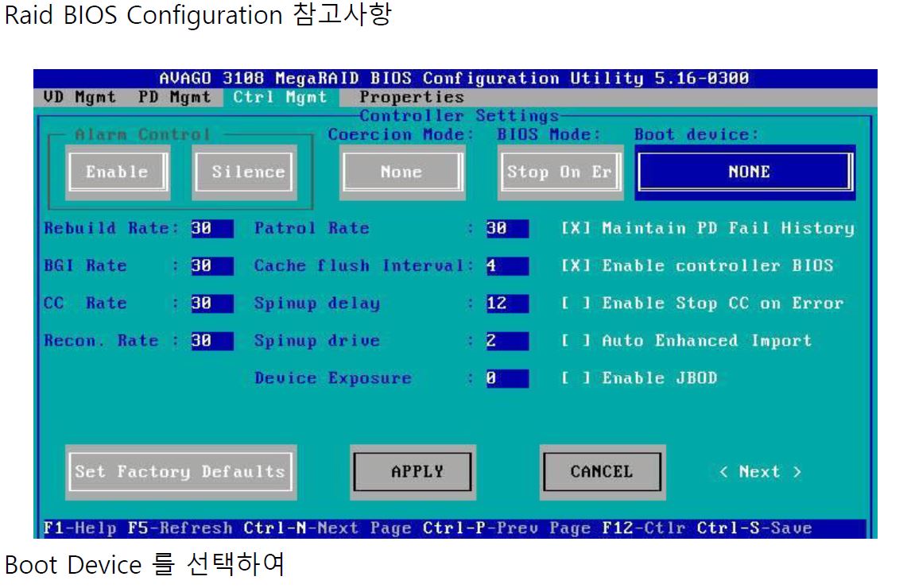Open the BIOS Mode Stop On Er selector
The width and height of the screenshot is (911, 588).
[559, 172]
